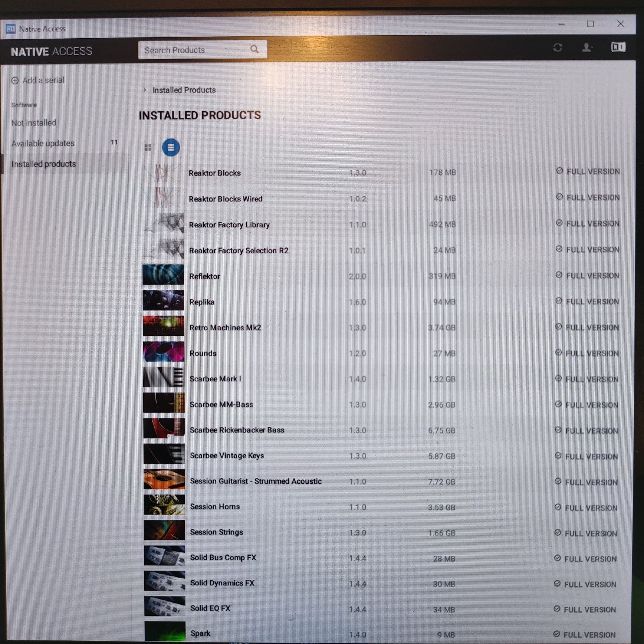Click the Reaktor Blocks Wired thumbnail
Screen dimensions: 644x644
163,198
